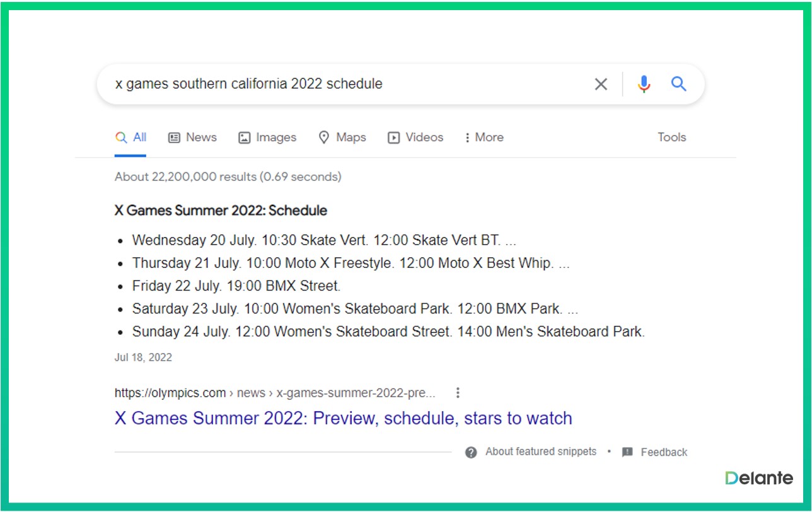Open the three-dot menu beside olympics.com result
The width and height of the screenshot is (812, 512).
[458, 393]
